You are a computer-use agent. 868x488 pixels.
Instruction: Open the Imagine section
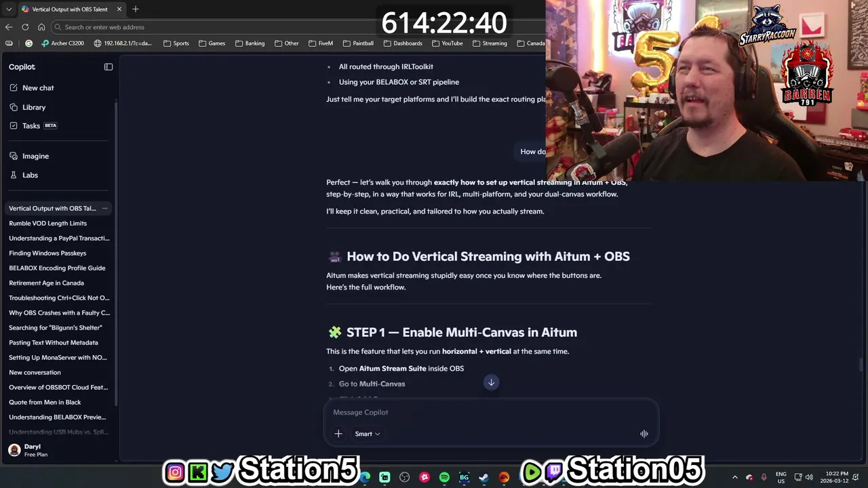(29, 156)
